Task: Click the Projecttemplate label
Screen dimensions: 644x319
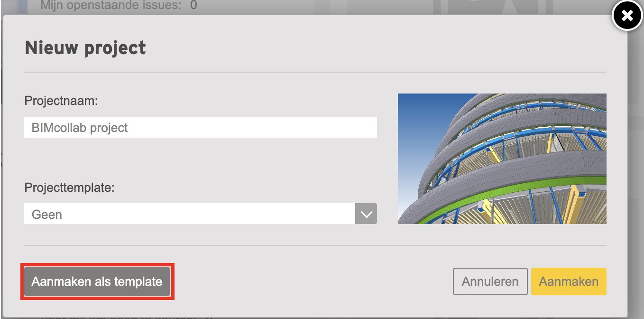Action: 70,188
